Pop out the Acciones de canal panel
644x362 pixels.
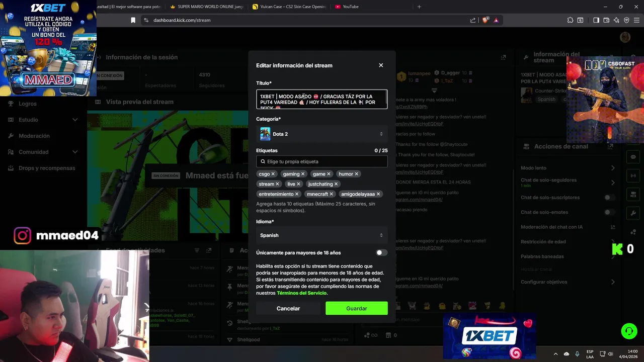610,146
